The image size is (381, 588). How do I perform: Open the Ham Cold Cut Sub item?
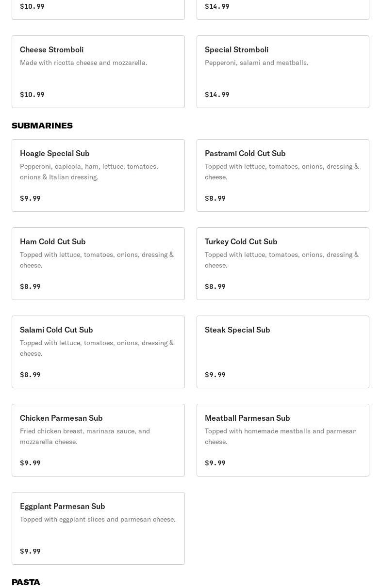(98, 264)
